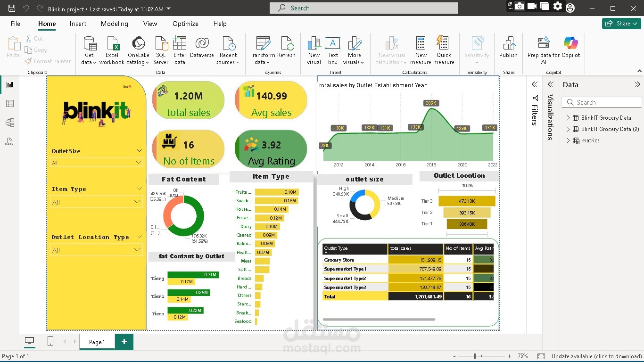
Task: Expand the Filters pane
Action: point(535,85)
